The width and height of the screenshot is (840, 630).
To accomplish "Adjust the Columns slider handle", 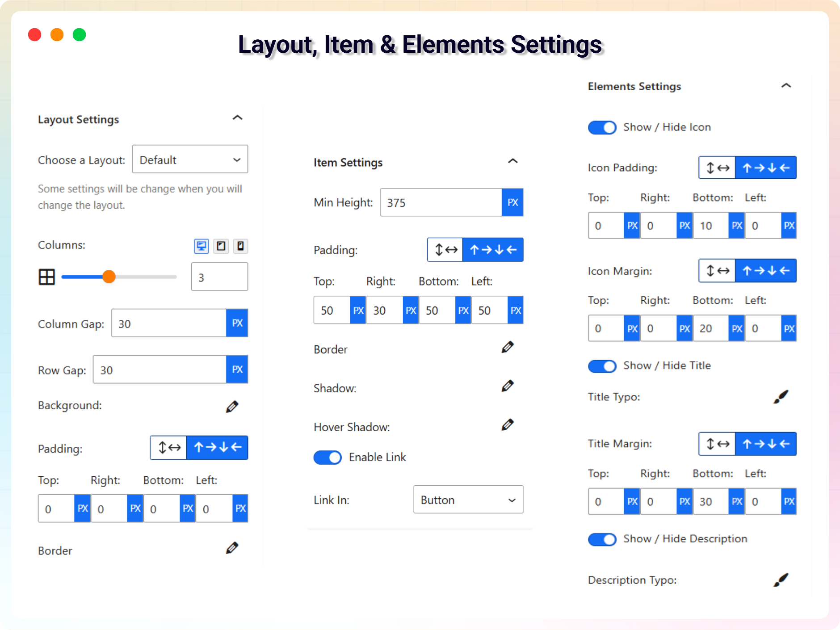I will 109,277.
